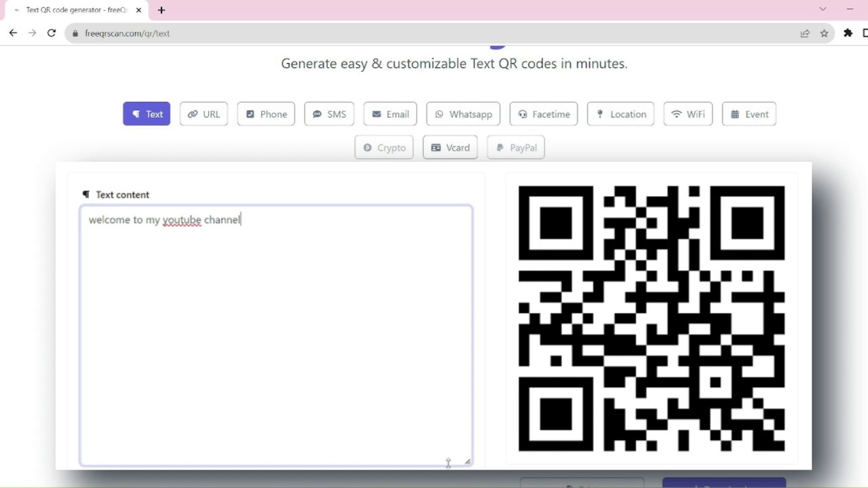Open the Event QR code type

(749, 114)
